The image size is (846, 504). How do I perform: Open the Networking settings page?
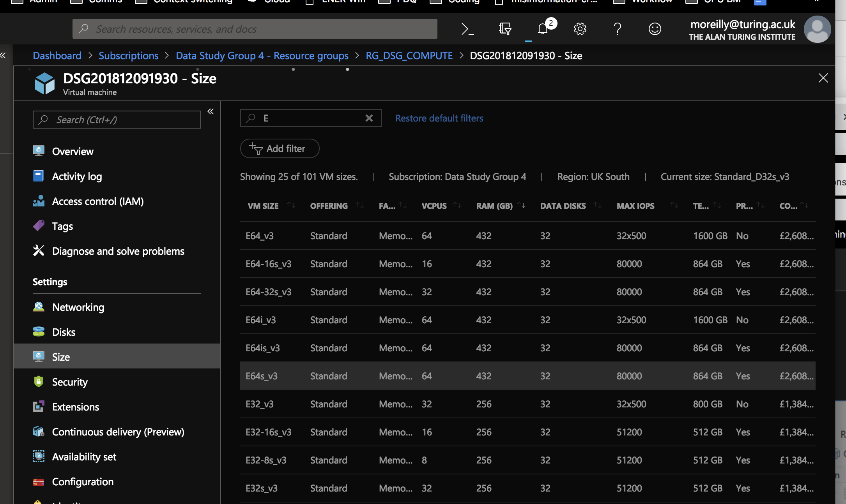[78, 307]
